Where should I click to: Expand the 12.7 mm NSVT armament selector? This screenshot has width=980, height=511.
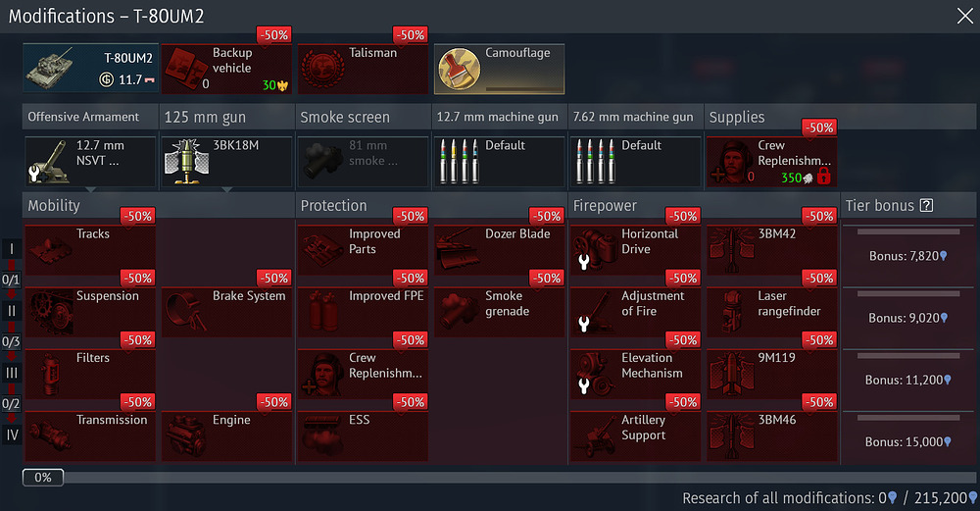[x=90, y=162]
